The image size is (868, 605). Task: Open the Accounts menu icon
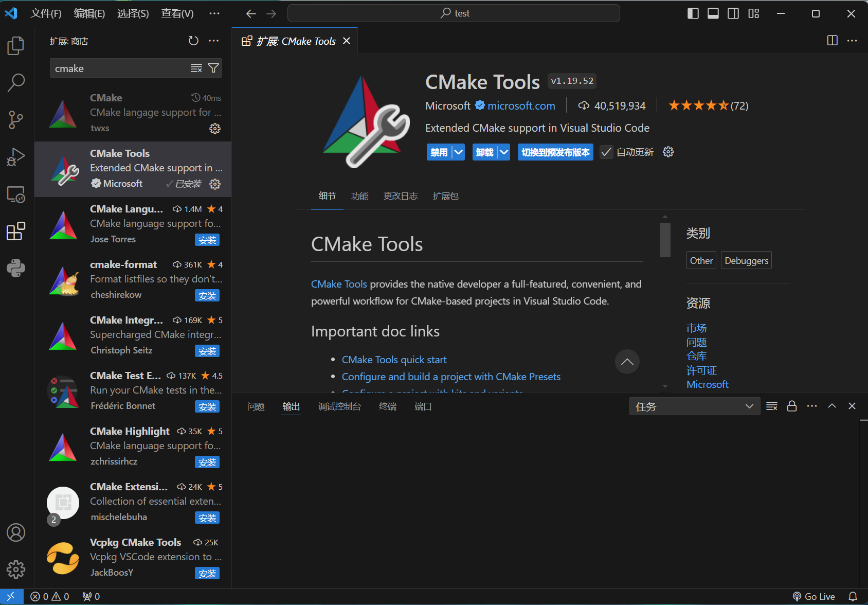click(16, 532)
